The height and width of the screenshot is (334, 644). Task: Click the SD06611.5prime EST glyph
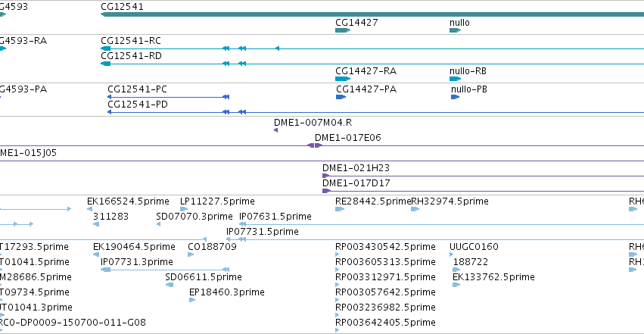pyautogui.click(x=170, y=285)
